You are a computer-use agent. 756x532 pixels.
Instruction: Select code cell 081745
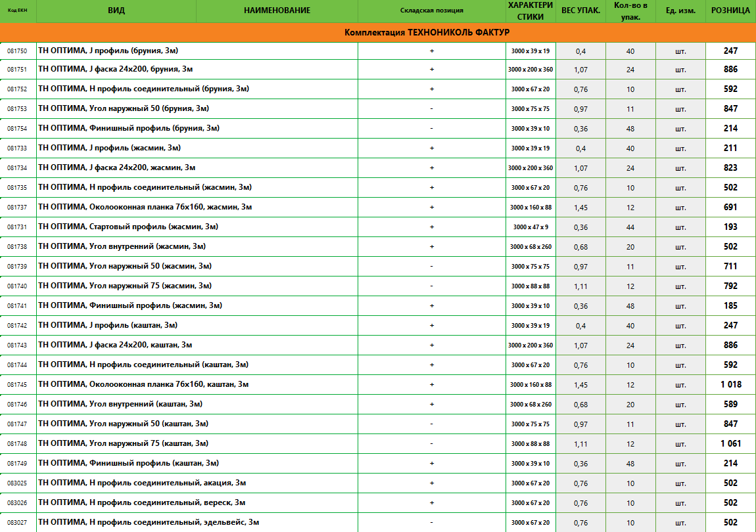pos(17,384)
